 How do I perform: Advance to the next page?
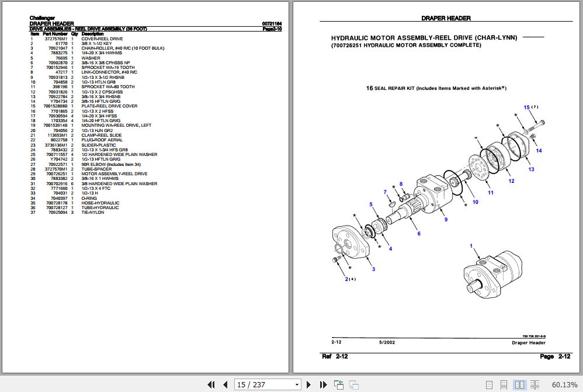click(308, 384)
